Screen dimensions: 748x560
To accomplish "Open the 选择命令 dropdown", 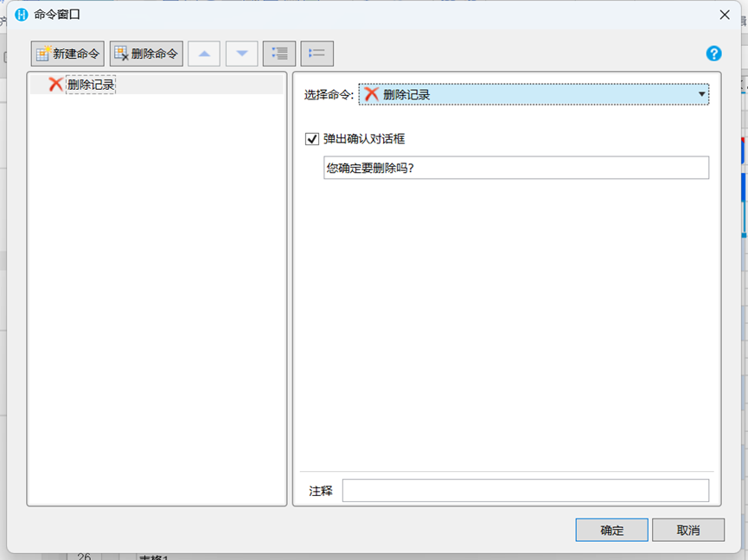I will tap(534, 94).
